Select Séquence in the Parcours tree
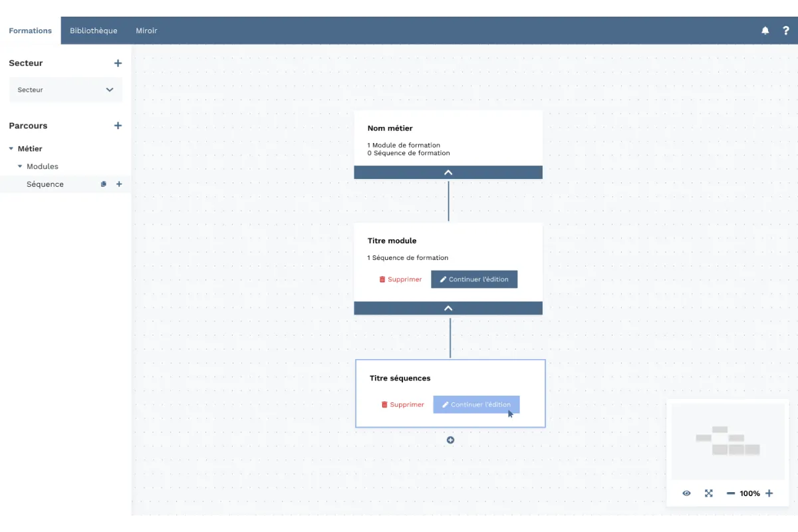 click(45, 184)
